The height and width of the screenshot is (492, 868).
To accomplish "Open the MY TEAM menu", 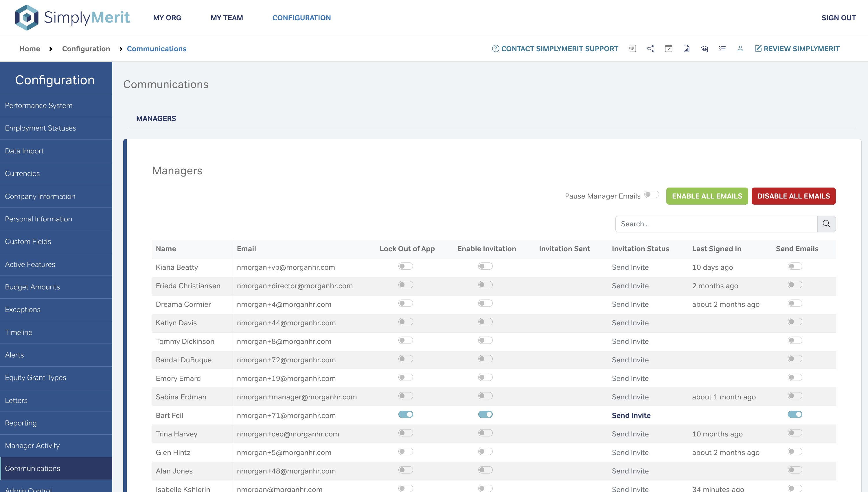I will point(227,18).
